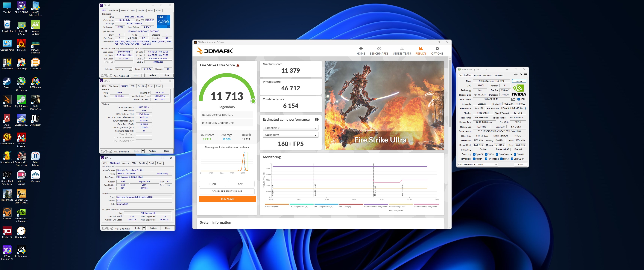The image size is (644, 270).
Task: Click the GPU-Z refresh icon
Action: [521, 74]
